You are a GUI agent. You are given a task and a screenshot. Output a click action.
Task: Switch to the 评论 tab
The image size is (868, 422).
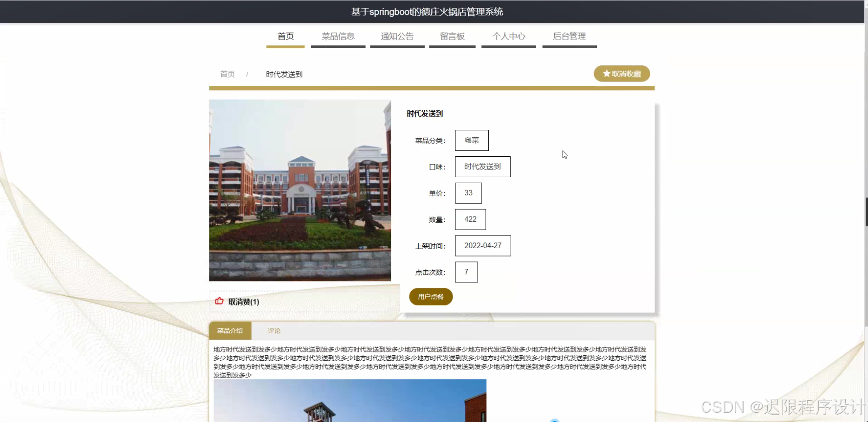click(274, 331)
